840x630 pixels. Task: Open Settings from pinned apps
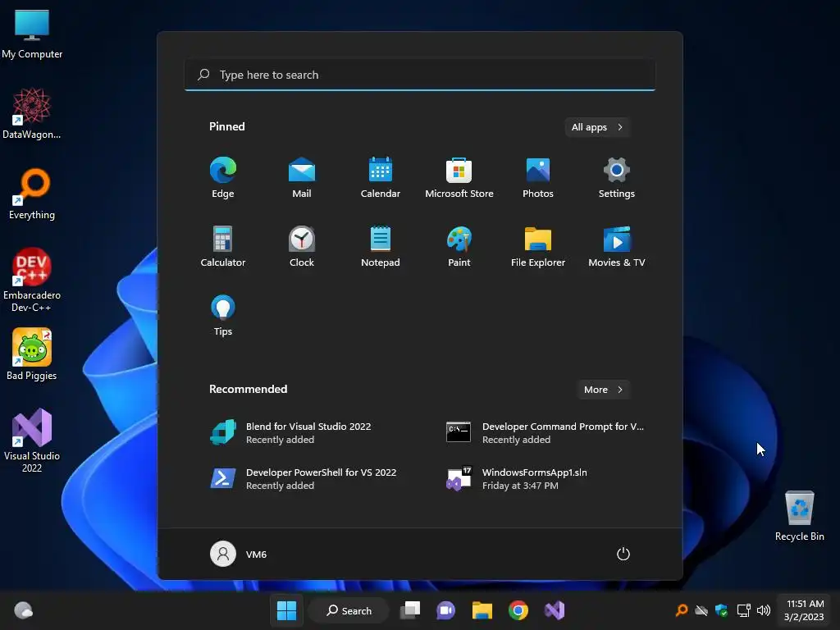(x=617, y=177)
